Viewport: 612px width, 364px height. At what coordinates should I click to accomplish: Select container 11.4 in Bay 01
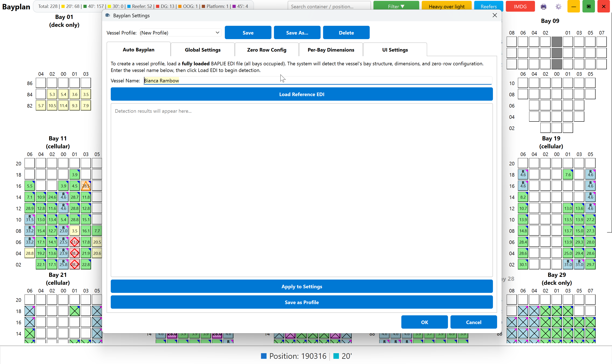pyautogui.click(x=63, y=105)
